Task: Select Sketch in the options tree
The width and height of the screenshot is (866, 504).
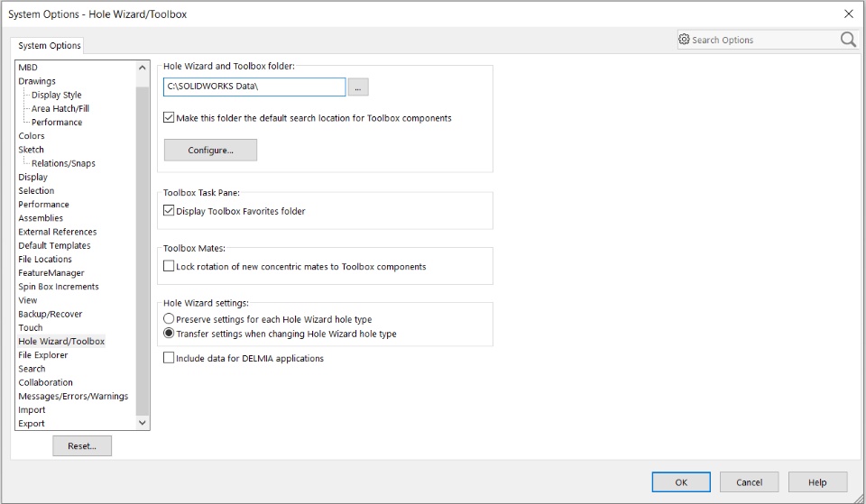Action: pyautogui.click(x=31, y=150)
